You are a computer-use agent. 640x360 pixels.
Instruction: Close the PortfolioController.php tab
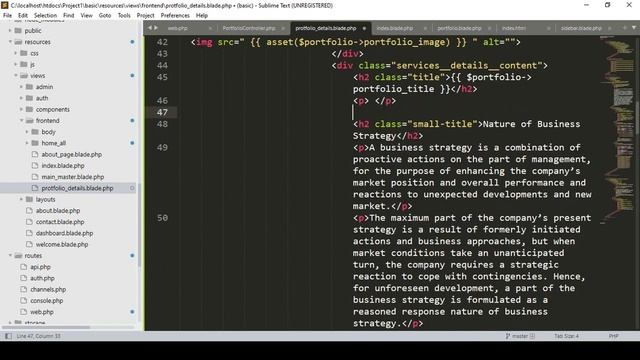[x=283, y=29]
